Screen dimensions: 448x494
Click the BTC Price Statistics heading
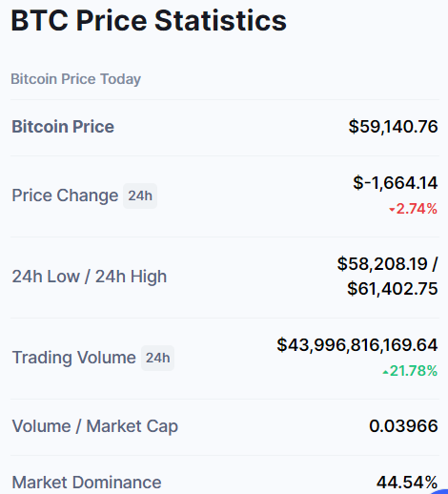coord(149,21)
